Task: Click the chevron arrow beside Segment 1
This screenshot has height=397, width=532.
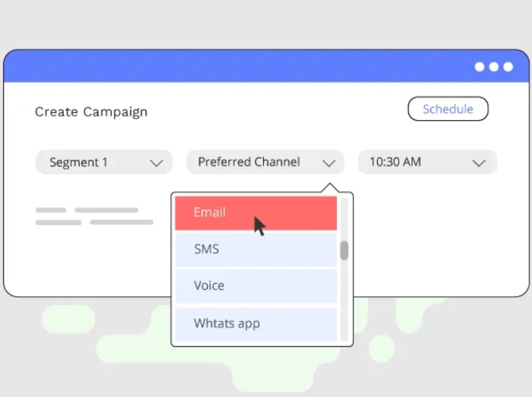Action: (x=156, y=163)
